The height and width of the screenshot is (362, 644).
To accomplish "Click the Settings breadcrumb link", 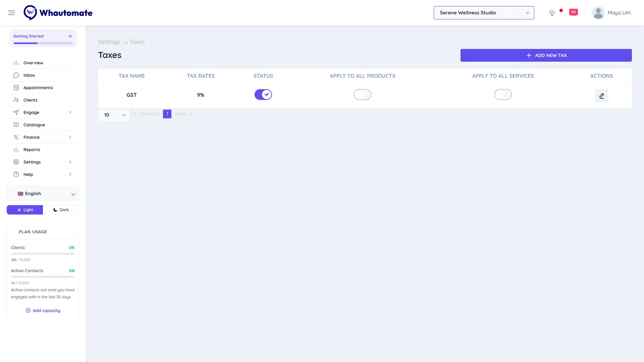I will click(x=109, y=42).
